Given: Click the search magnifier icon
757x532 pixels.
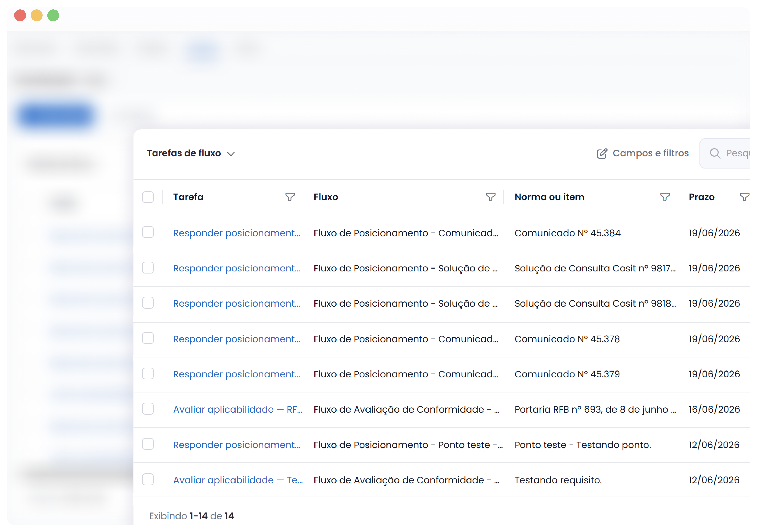Looking at the screenshot, I should (715, 153).
